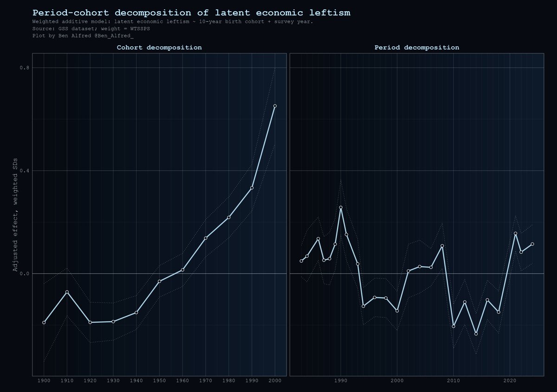The image size is (557, 392).
Task: Click the 1990 x-axis label in period panel
Action: (341, 380)
